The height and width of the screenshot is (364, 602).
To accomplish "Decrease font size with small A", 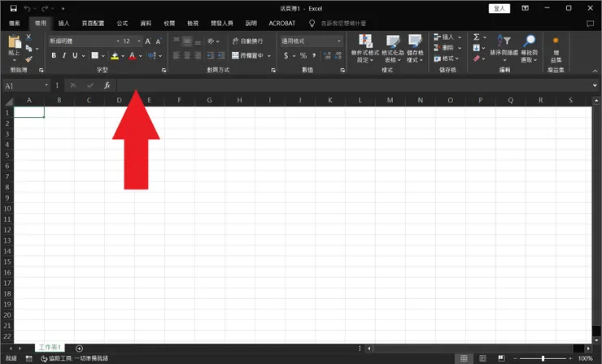I will [x=158, y=41].
